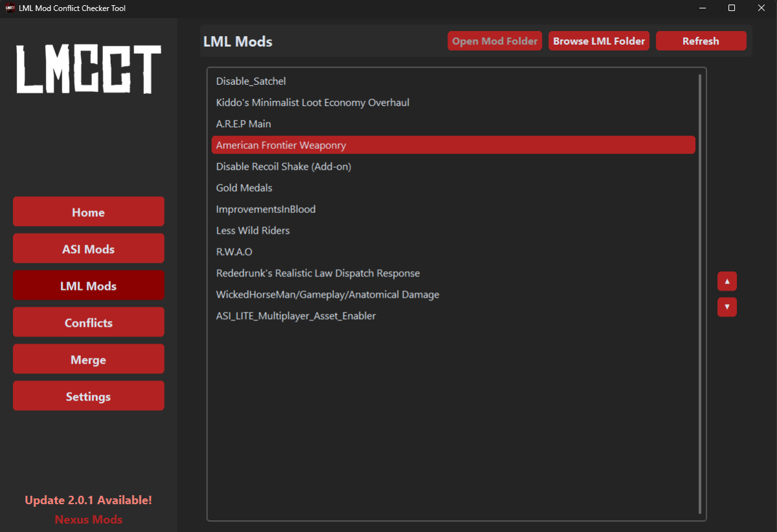Click the move-down arrow button
Image resolution: width=777 pixels, height=532 pixels.
coord(726,307)
